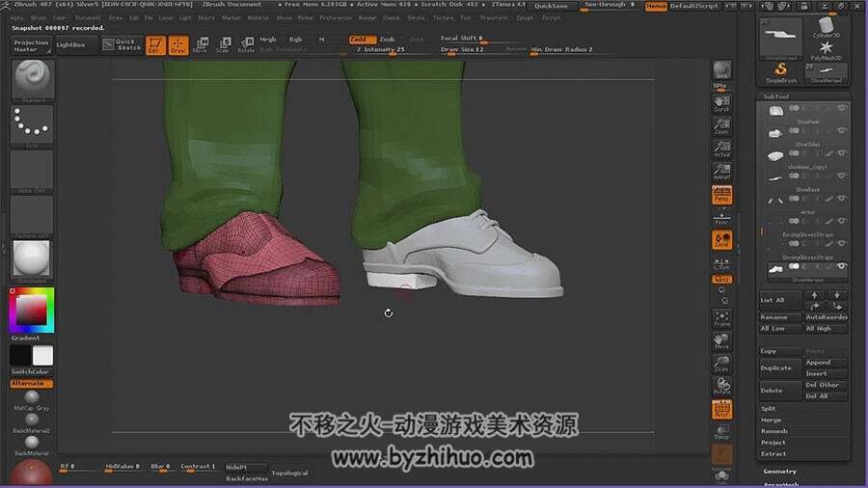Click the Frame view icon
The width and height of the screenshot is (868, 488).
[x=721, y=319]
